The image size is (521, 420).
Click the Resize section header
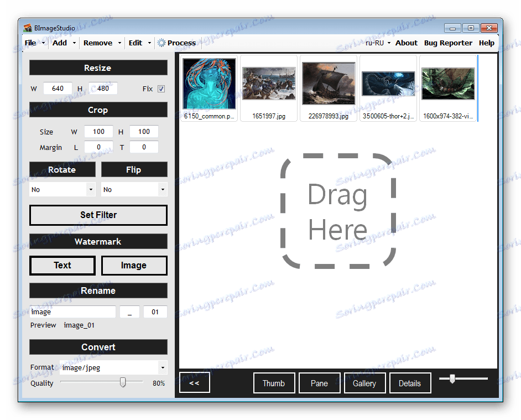[98, 68]
